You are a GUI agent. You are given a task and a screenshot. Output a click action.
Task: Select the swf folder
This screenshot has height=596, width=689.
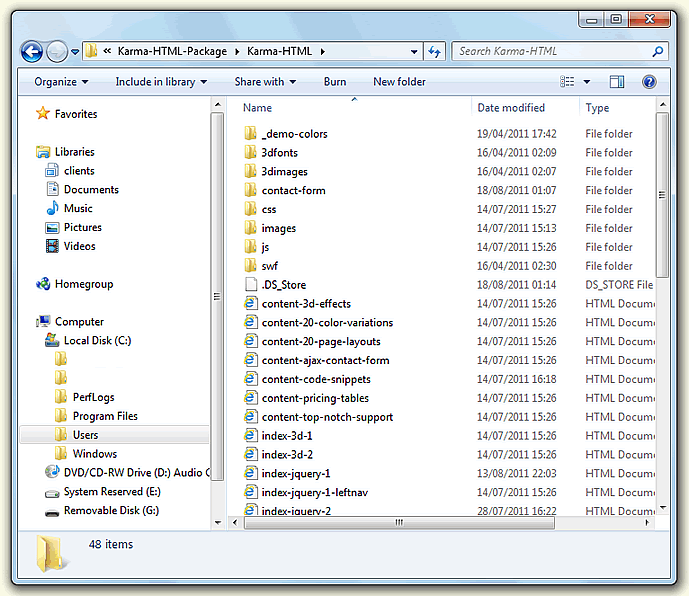(270, 266)
